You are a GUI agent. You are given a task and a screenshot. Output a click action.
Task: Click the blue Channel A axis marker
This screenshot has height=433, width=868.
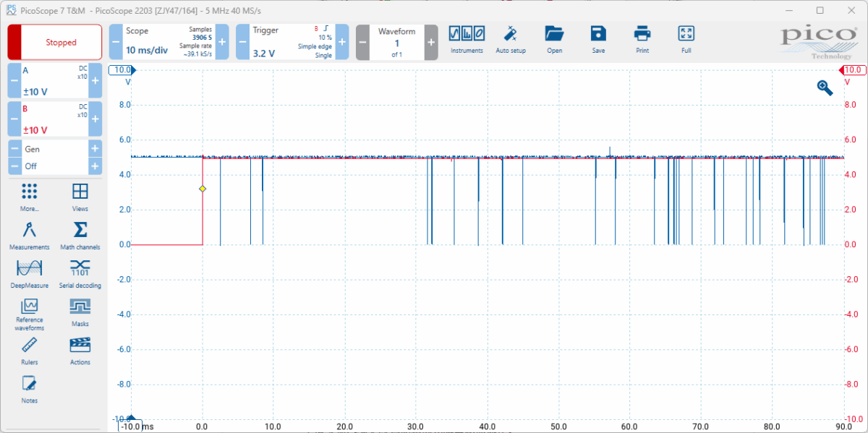point(122,70)
